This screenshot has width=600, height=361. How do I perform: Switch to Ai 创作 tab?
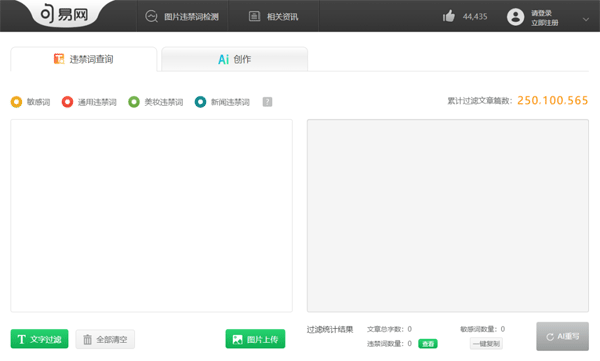[x=235, y=59]
